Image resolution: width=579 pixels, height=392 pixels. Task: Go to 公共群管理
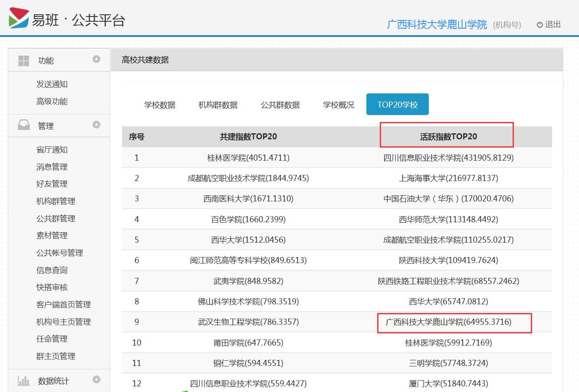[x=56, y=218]
